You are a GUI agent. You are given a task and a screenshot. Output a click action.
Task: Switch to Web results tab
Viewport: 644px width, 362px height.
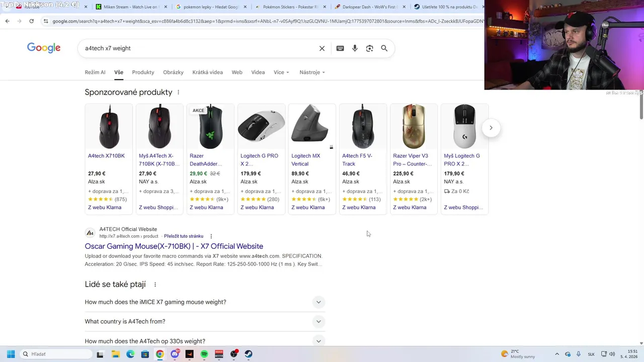[237, 72]
